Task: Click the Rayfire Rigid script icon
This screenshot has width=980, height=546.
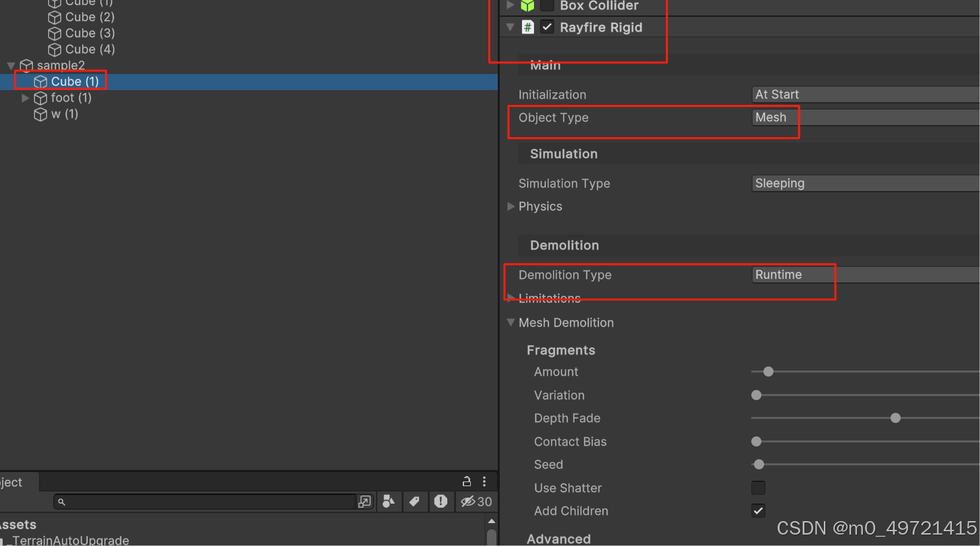Action: [x=528, y=27]
